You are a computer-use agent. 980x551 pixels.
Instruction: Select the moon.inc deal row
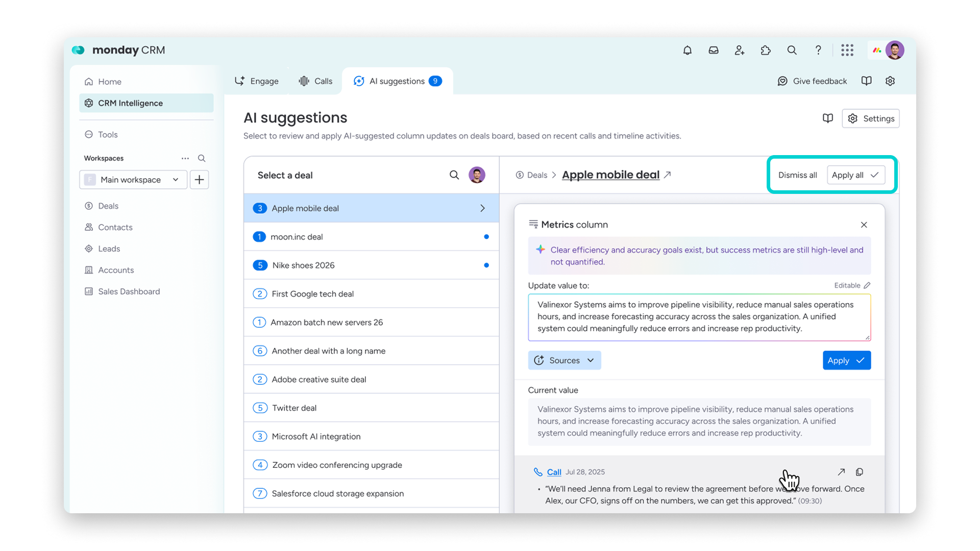point(372,237)
